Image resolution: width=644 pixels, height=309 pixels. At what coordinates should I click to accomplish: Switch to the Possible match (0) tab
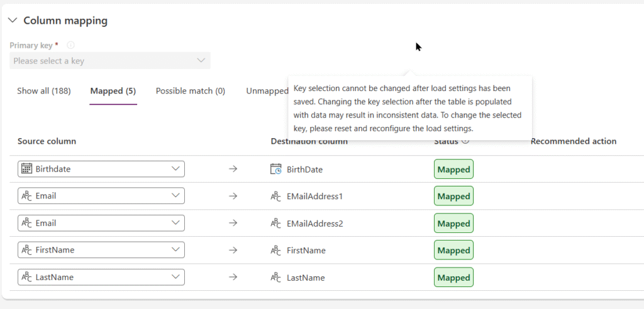point(191,90)
